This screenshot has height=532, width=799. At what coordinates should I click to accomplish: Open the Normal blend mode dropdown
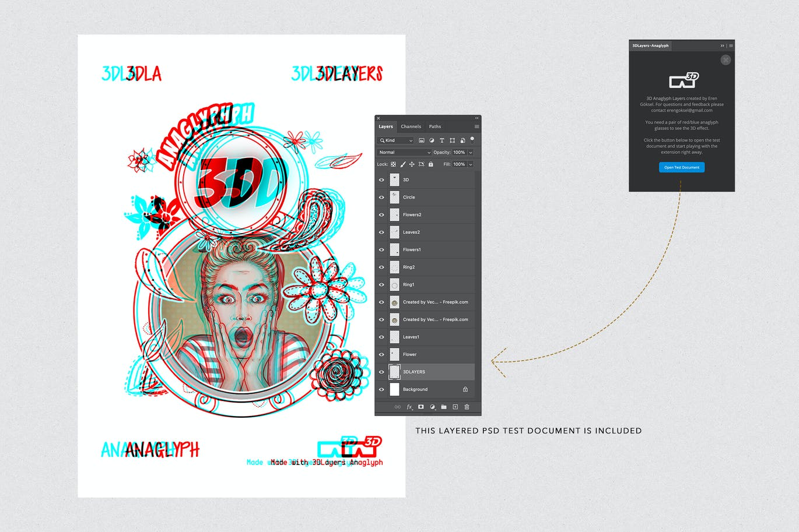tap(404, 152)
